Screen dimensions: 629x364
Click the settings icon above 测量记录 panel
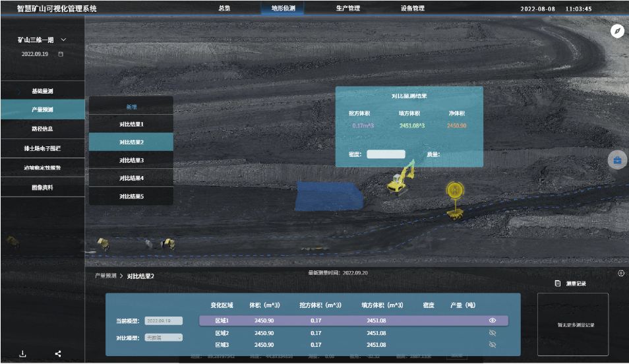tap(620, 273)
